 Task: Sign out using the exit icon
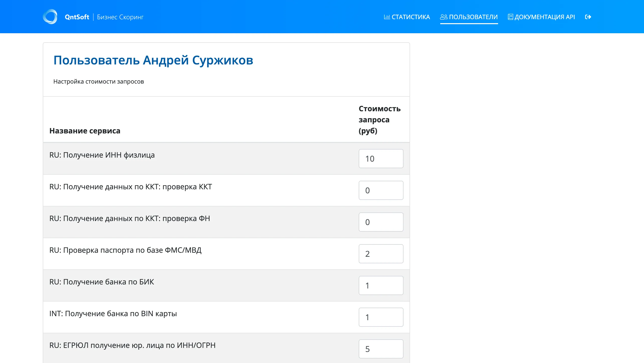coord(588,17)
